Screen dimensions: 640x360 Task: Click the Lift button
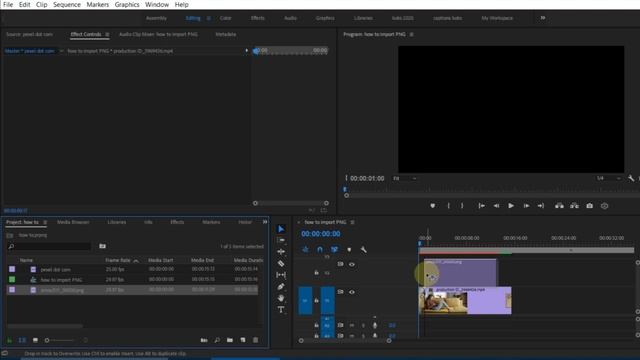[559, 206]
